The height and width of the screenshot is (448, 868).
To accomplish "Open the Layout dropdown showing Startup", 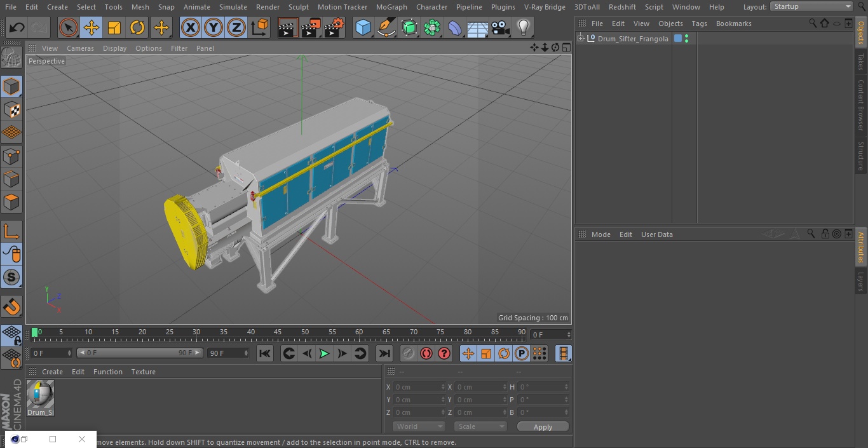I will tap(812, 6).
